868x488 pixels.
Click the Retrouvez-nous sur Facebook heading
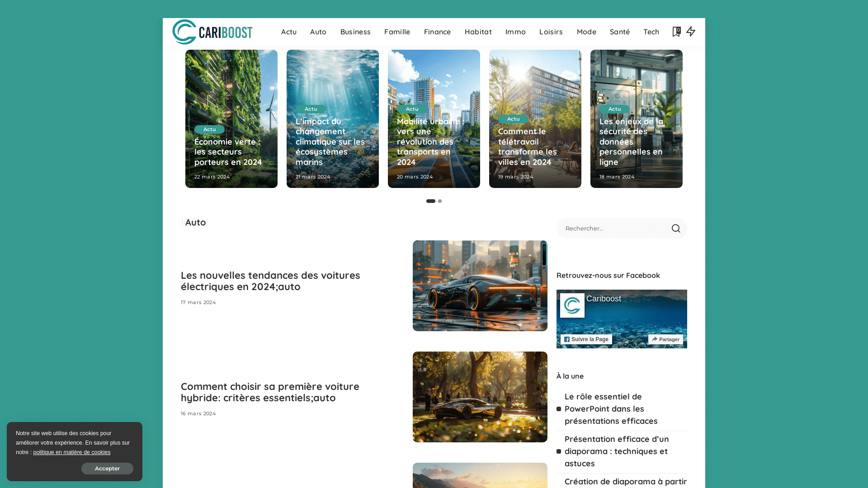pos(608,275)
